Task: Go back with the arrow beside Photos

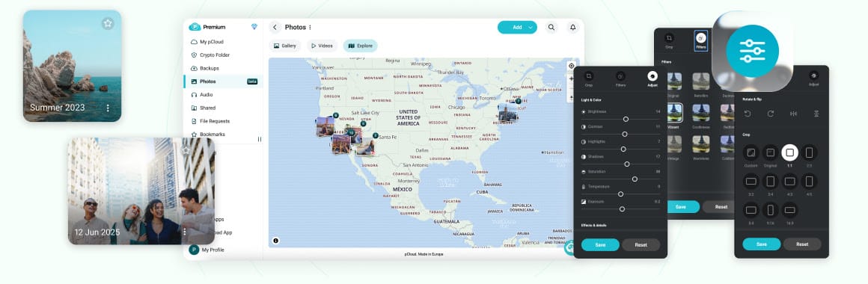Action: pos(275,27)
